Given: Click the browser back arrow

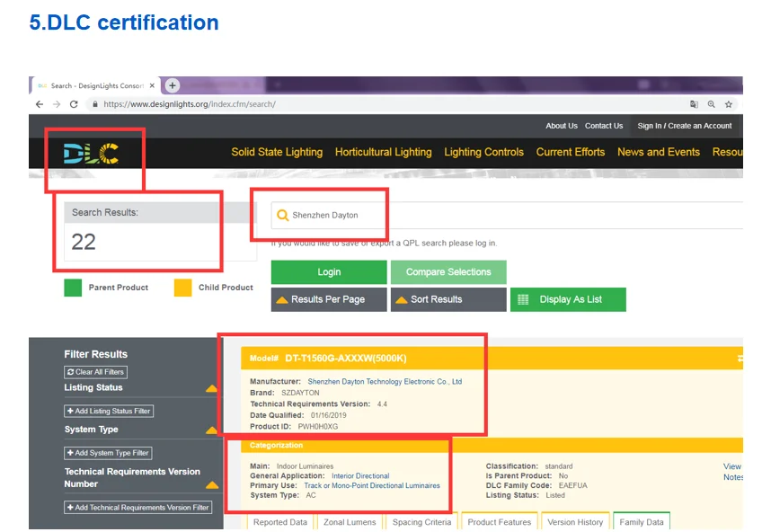Looking at the screenshot, I should point(40,104).
